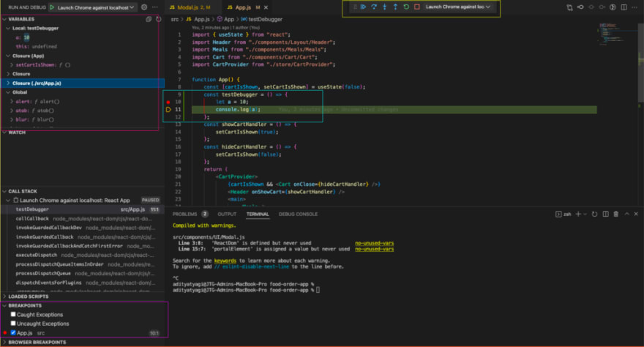Screen dimensions: 644x347
Task: Add a new terminal with plus icon
Action: (578, 214)
